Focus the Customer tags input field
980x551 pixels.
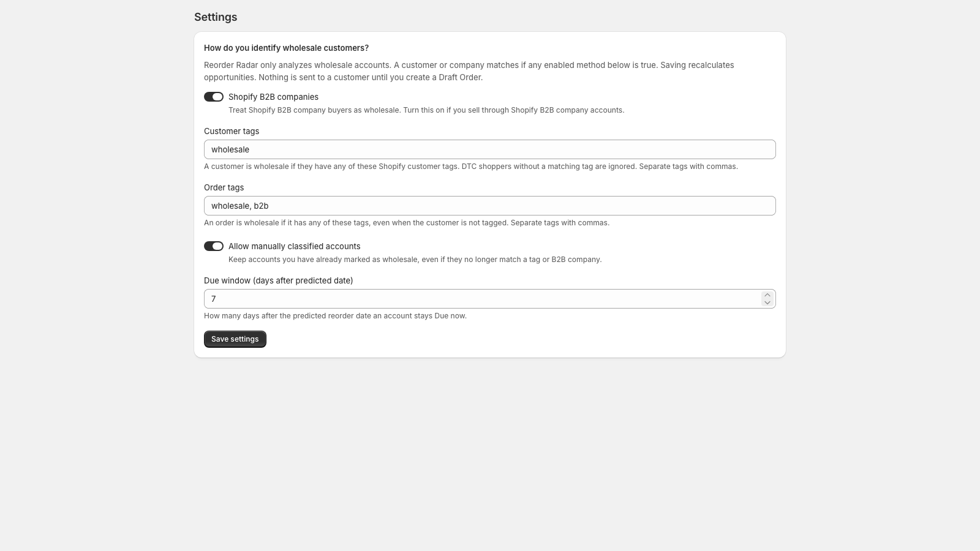pos(490,149)
